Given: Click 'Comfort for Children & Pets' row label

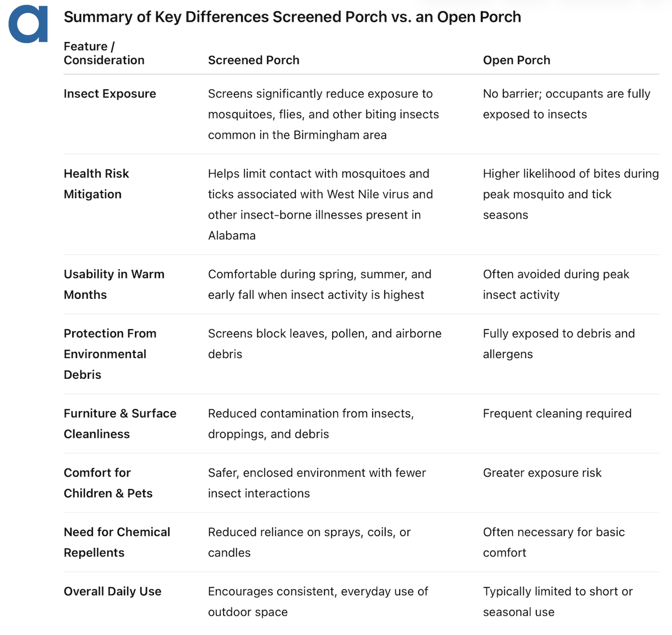Looking at the screenshot, I should pos(108,483).
